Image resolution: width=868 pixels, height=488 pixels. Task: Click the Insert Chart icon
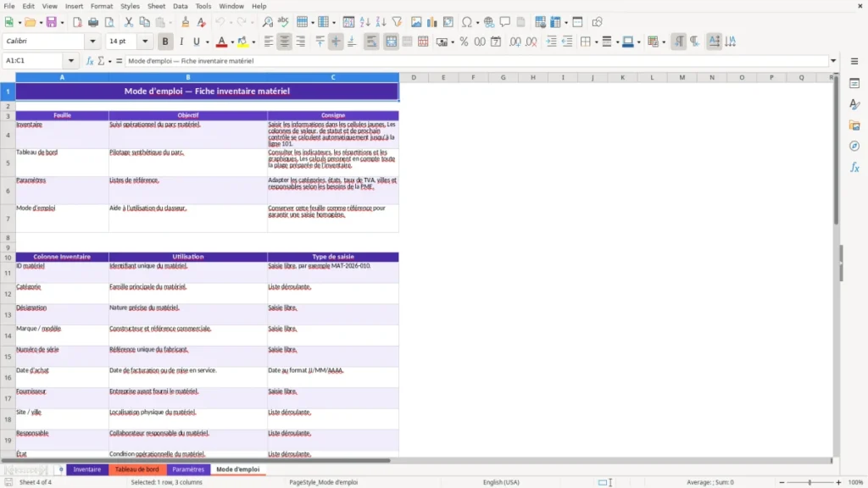[431, 22]
